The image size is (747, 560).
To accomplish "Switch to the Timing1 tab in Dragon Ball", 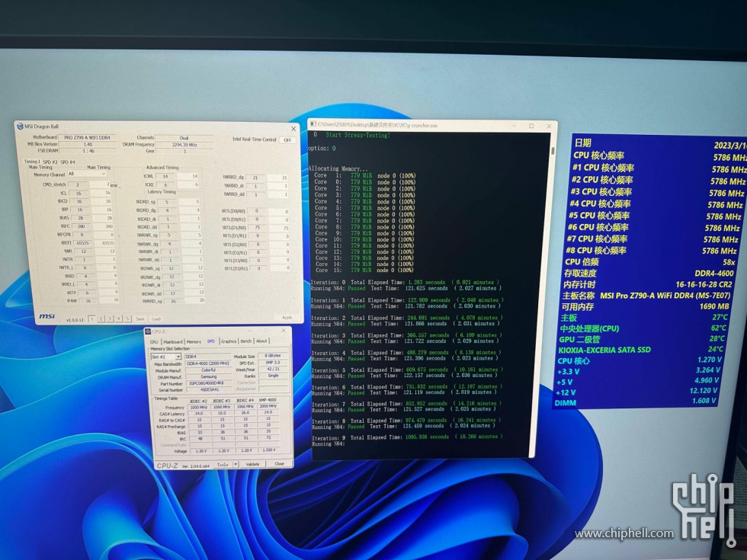I will (32, 162).
